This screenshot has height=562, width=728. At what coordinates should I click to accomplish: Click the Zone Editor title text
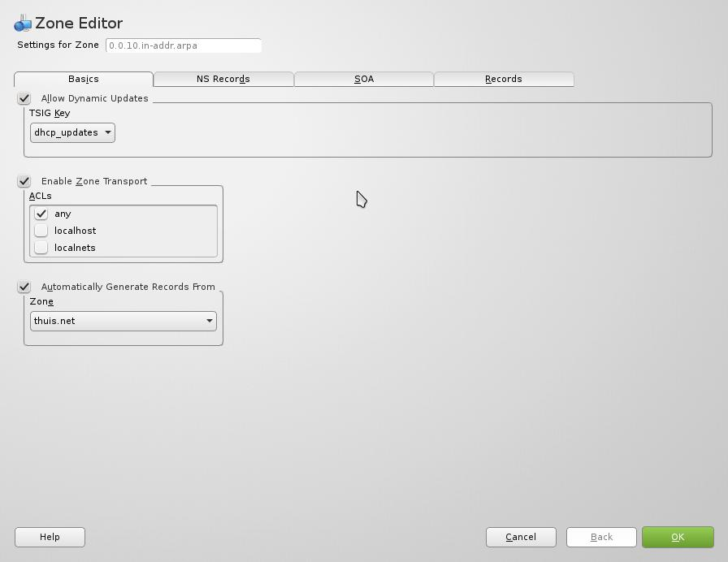(x=79, y=24)
